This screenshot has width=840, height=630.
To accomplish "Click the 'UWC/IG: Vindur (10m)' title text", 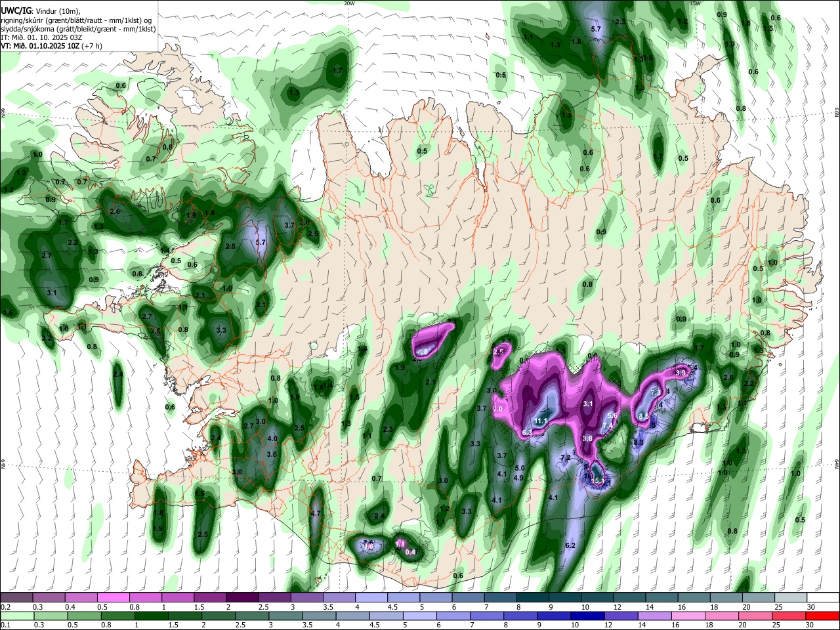I will 41,10.
